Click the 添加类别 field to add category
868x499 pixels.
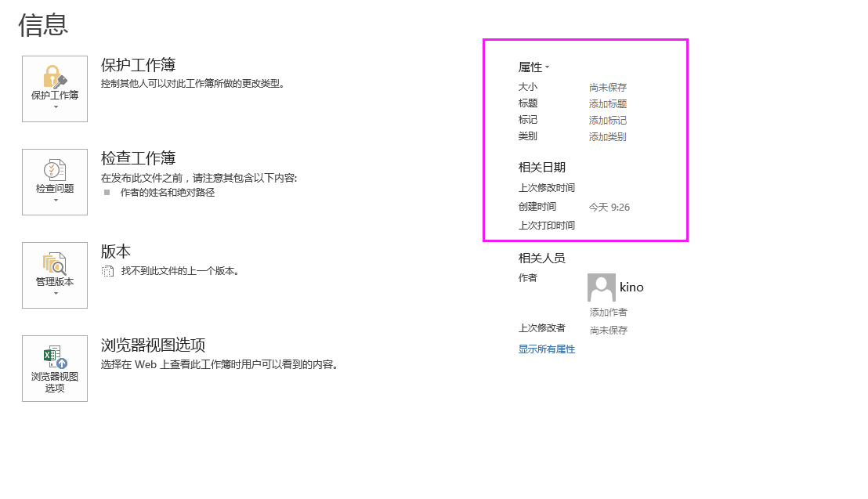click(608, 137)
